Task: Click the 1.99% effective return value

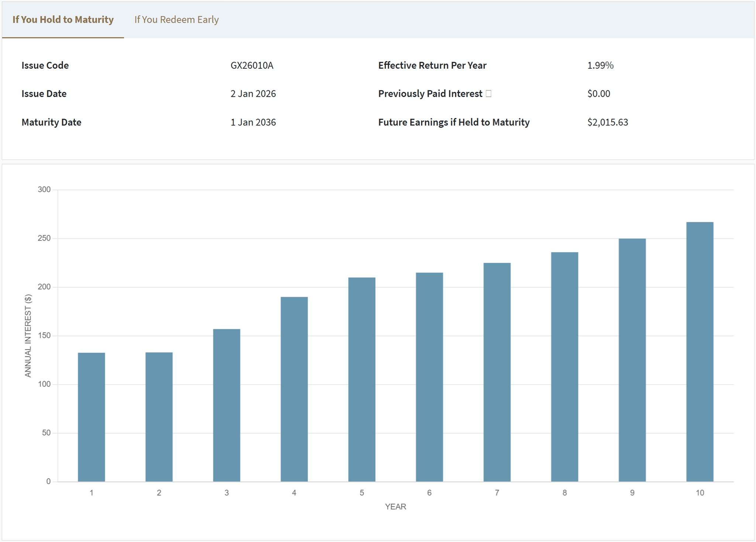Action: tap(600, 65)
